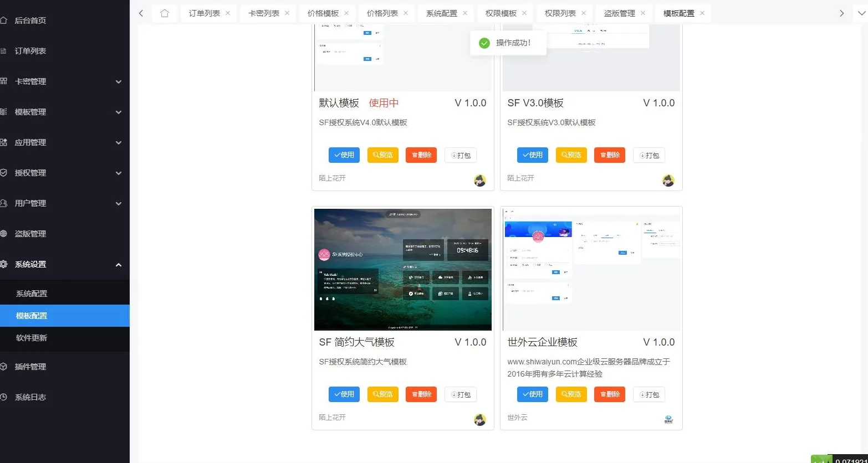
Task: Click the SF 简约大气模板 preview image
Action: pyautogui.click(x=402, y=269)
